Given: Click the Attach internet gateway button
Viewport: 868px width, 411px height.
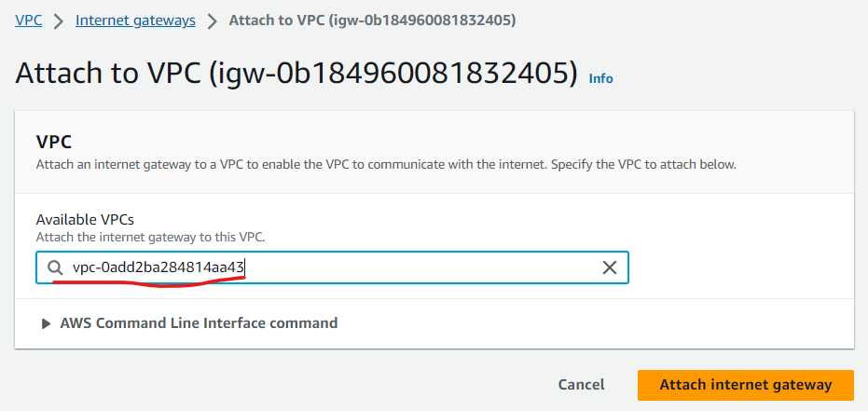Looking at the screenshot, I should click(746, 385).
